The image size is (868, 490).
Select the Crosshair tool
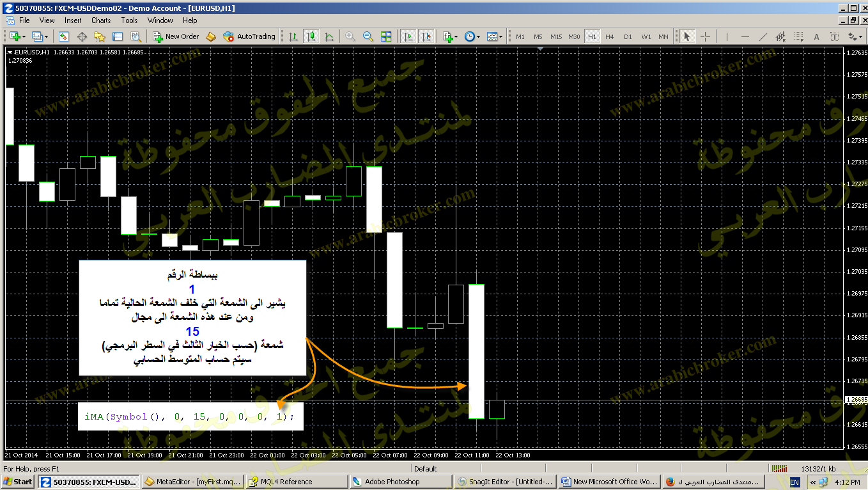(x=706, y=36)
